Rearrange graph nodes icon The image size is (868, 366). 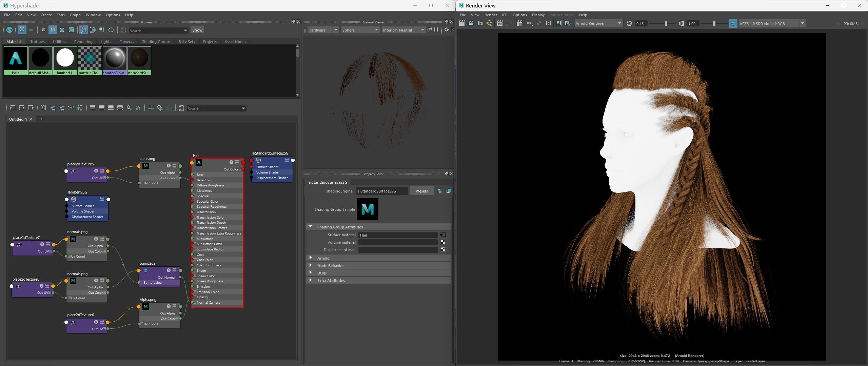(x=71, y=108)
